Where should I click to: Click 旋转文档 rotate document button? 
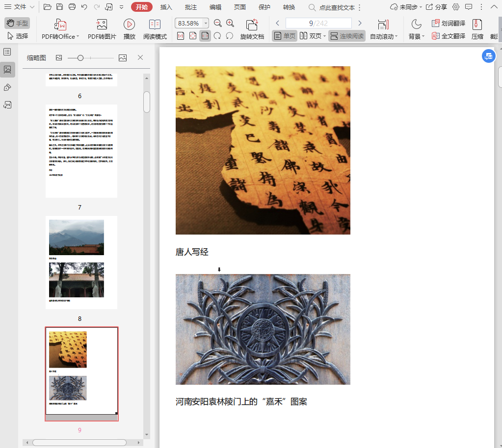(252, 29)
